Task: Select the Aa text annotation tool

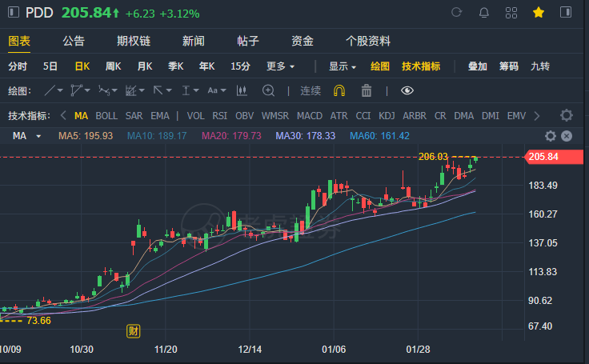Action: point(213,90)
